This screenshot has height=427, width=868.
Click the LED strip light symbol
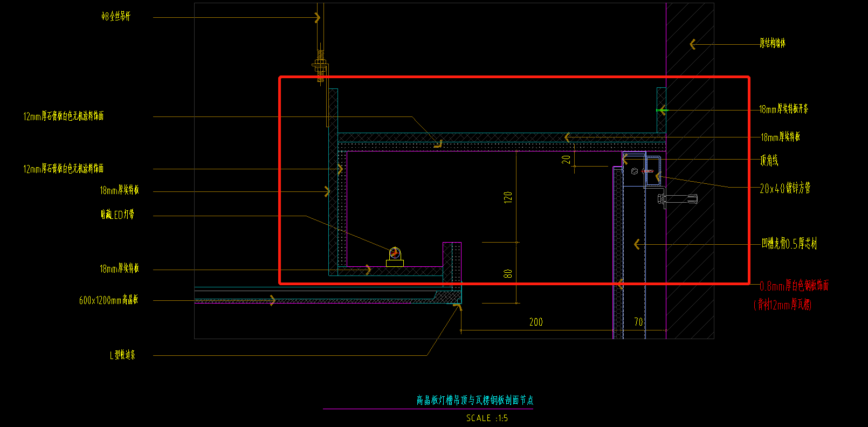click(395, 257)
